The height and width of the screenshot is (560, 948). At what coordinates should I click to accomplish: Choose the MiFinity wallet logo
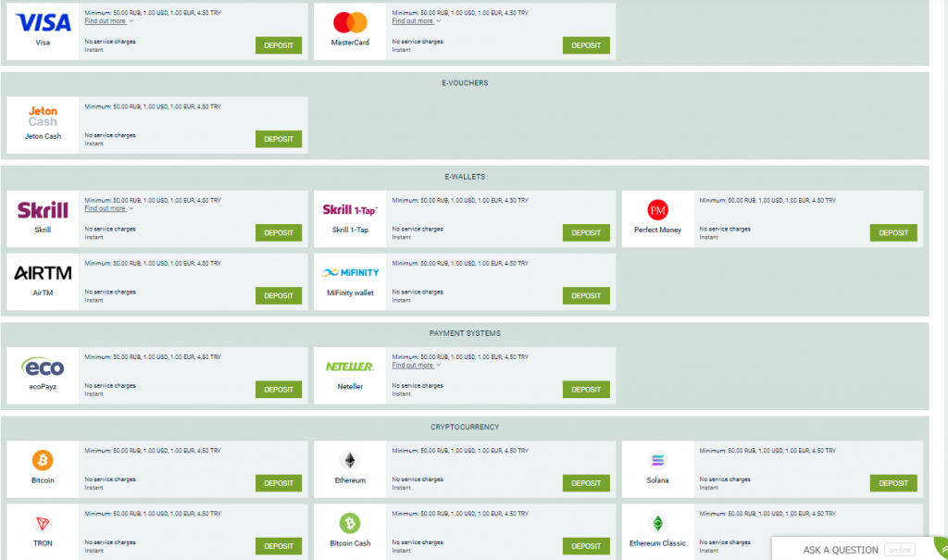pyautogui.click(x=350, y=273)
